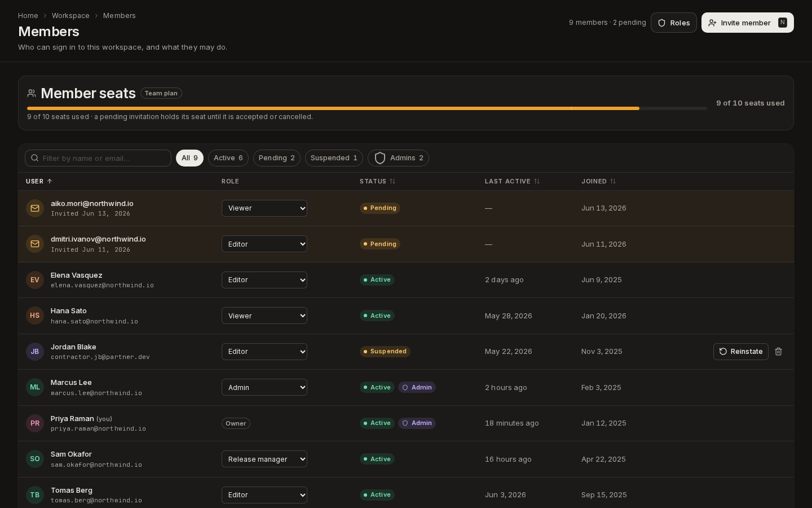812x508 pixels.
Task: Focus the filter by name or email field
Action: click(98, 158)
